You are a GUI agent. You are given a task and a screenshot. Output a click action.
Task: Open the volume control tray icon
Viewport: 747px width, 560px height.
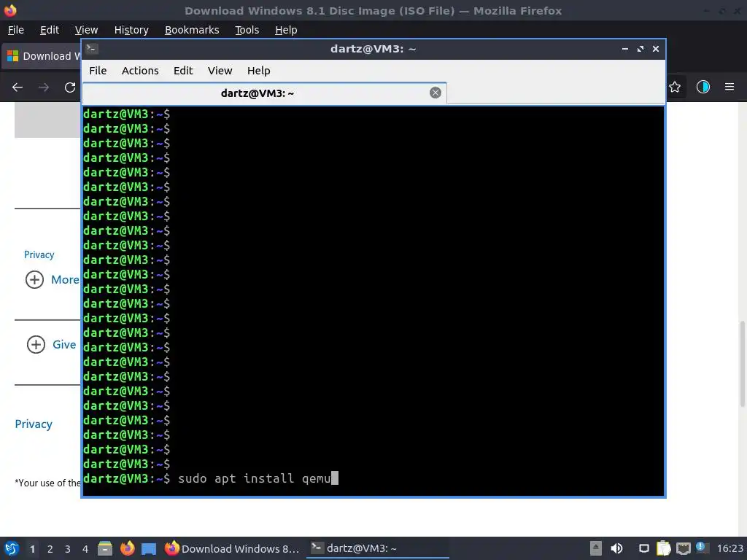click(x=616, y=548)
